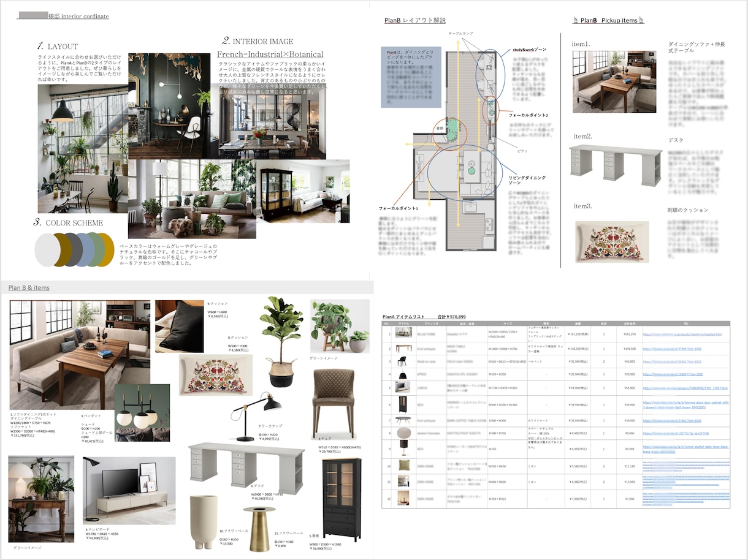
Task: Click the blue PlanB description box
Action: (410, 77)
